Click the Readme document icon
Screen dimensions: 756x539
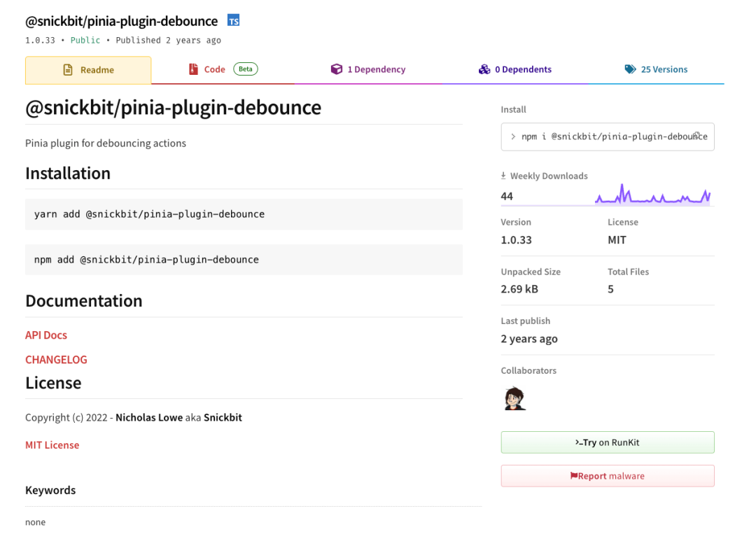(67, 69)
